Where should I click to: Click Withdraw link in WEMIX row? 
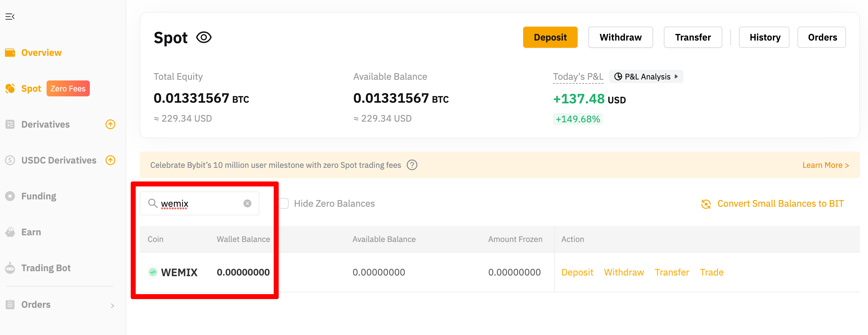coord(624,273)
